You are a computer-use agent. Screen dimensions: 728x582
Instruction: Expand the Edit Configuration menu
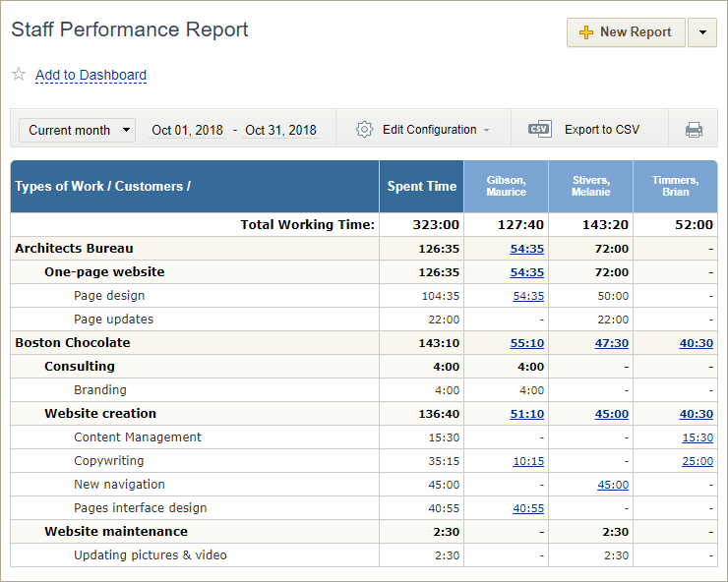[x=435, y=130]
